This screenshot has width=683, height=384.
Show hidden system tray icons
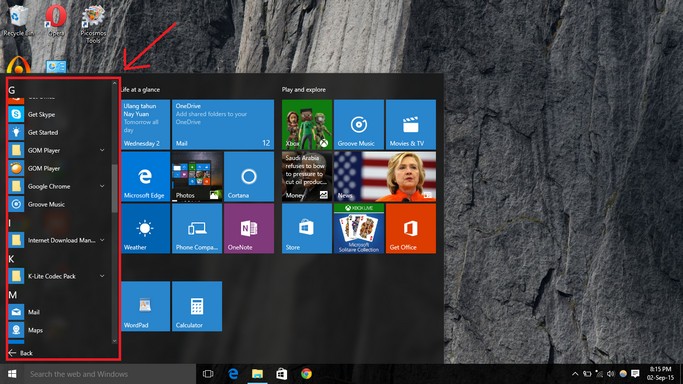(x=575, y=374)
